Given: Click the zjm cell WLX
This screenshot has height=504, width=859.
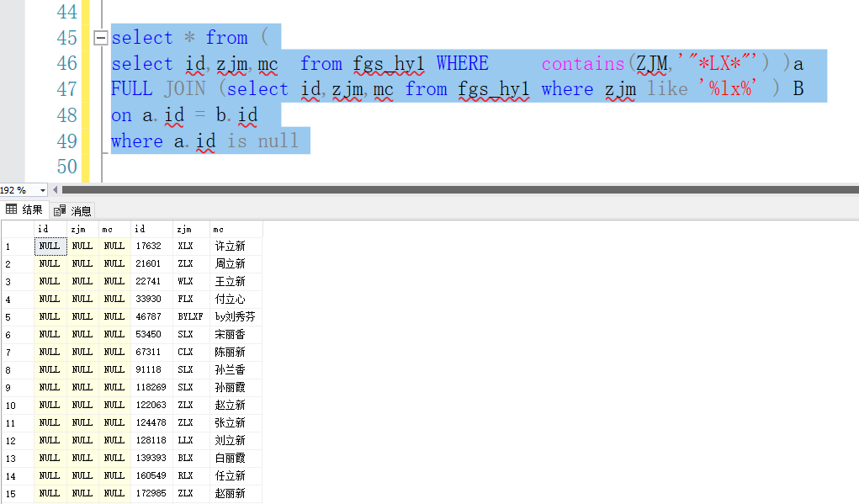Looking at the screenshot, I should click(x=191, y=282).
